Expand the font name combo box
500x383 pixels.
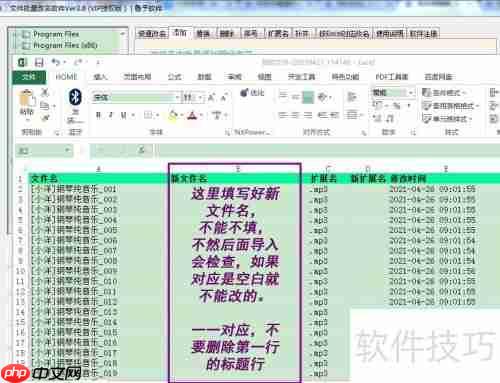pyautogui.click(x=177, y=98)
